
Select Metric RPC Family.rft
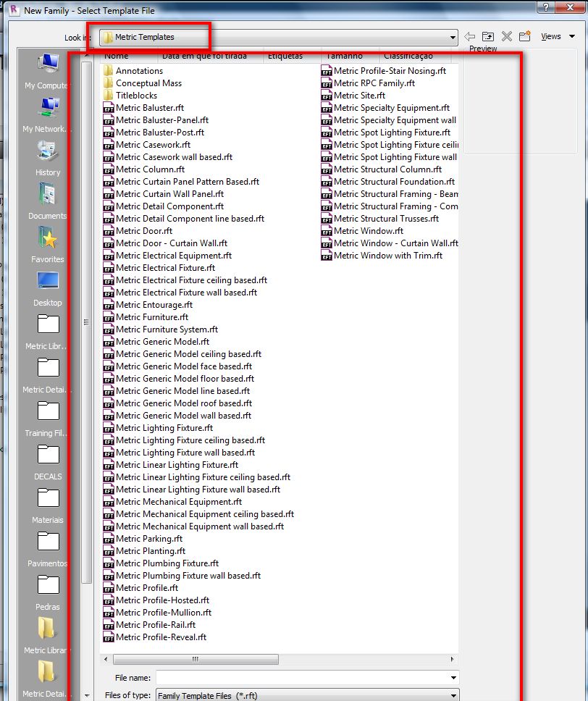[x=368, y=83]
